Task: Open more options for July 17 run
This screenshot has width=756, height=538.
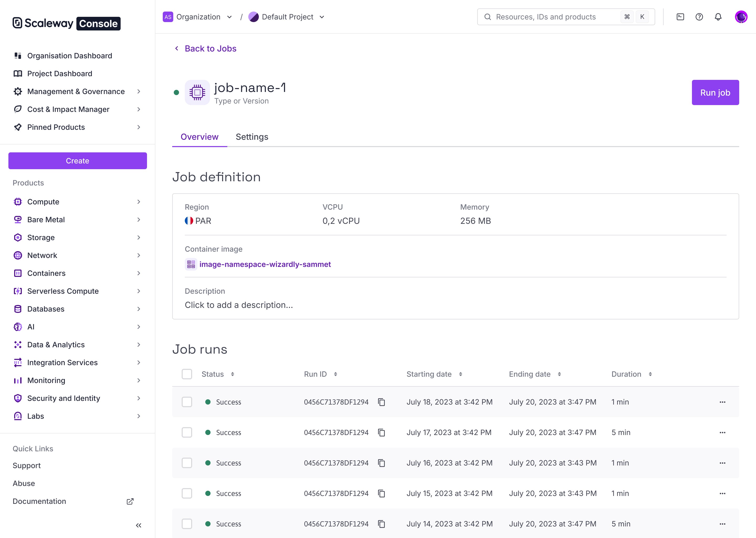Action: (722, 432)
